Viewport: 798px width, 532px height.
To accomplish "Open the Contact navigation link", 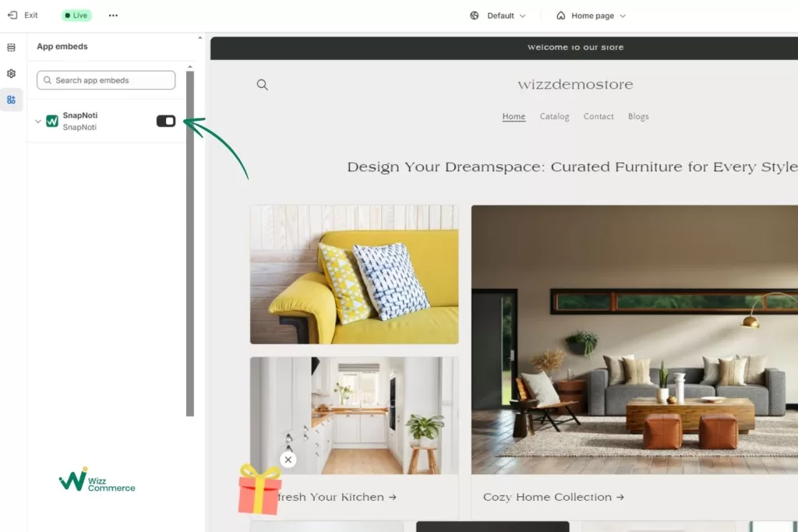I will 598,117.
